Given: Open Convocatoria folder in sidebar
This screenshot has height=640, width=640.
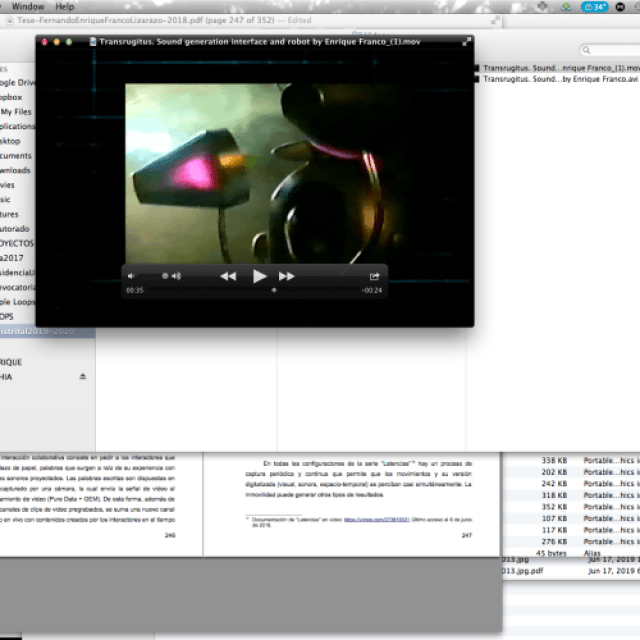Looking at the screenshot, I should point(18,287).
